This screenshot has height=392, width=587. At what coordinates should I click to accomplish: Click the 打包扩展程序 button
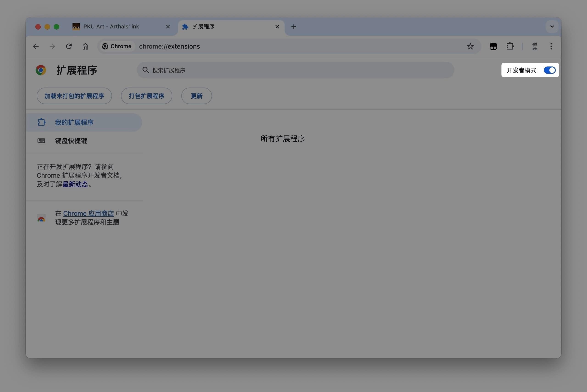tap(146, 96)
